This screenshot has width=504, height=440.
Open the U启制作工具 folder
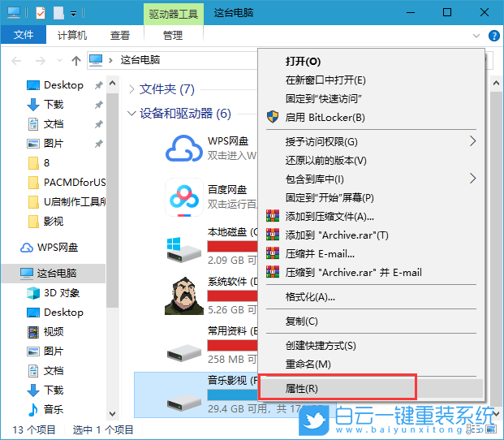[67, 202]
